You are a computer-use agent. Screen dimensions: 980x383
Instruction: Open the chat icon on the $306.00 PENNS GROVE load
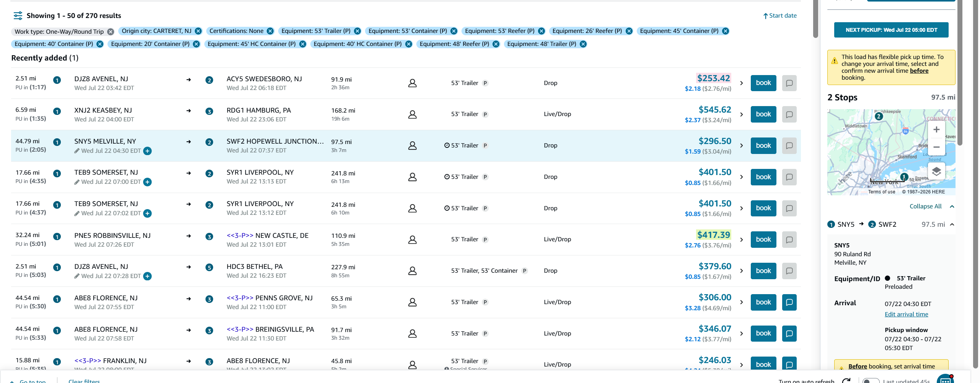point(789,302)
